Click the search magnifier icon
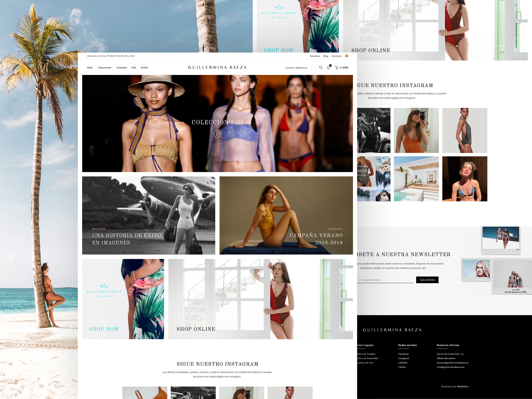This screenshot has width=532, height=399. click(x=321, y=68)
